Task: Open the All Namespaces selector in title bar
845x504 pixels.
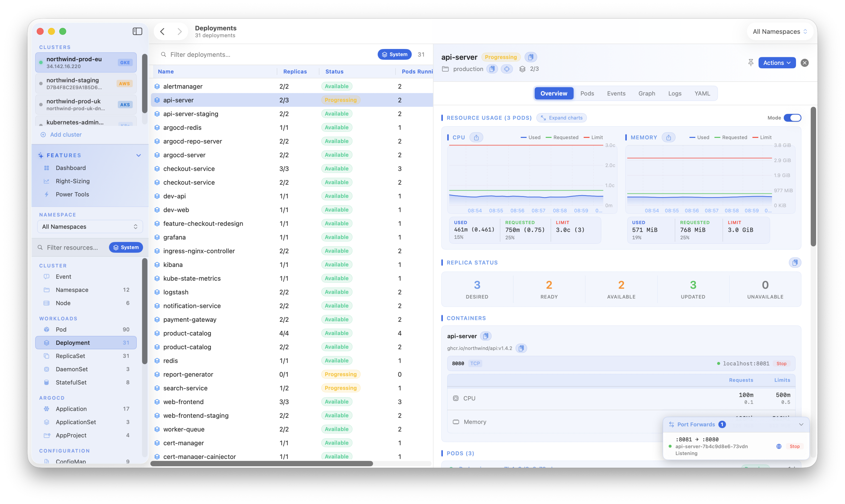Action: coord(780,32)
